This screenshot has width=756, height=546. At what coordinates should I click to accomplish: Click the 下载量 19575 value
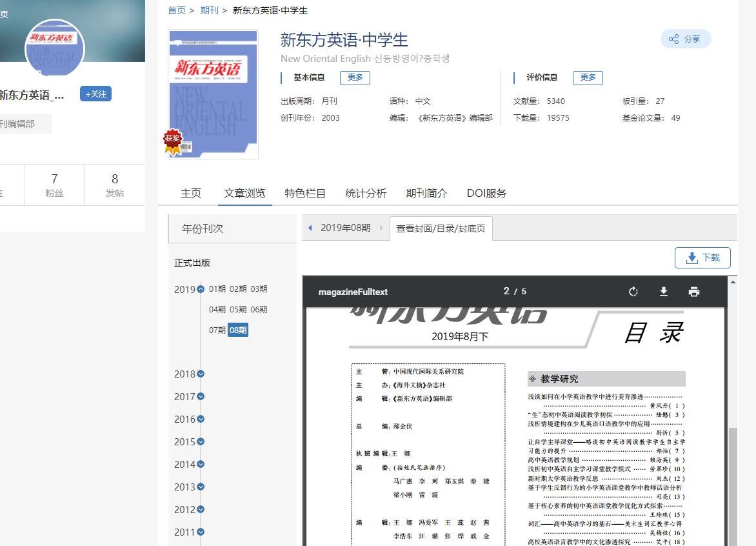pyautogui.click(x=558, y=117)
